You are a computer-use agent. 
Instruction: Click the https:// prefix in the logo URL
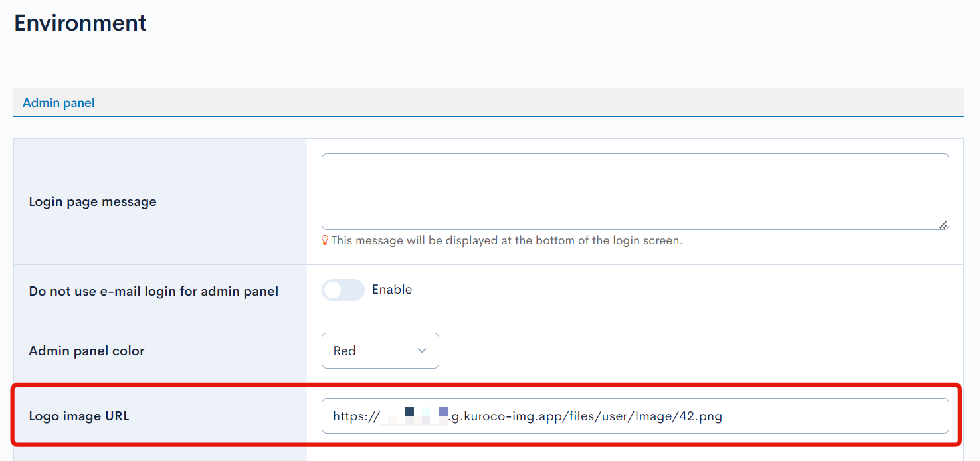click(x=356, y=416)
